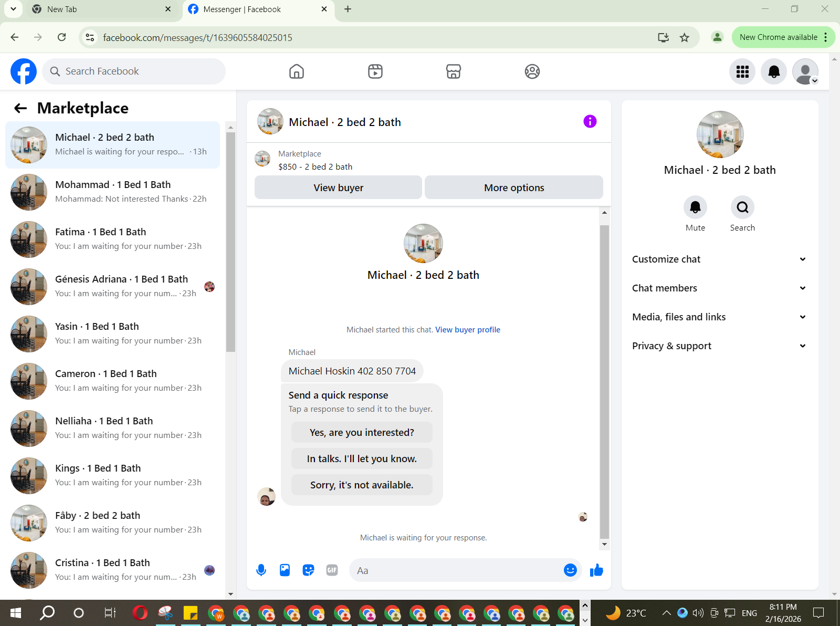Open the Marketplace store icon
Screen dimensions: 840x626
(x=454, y=71)
